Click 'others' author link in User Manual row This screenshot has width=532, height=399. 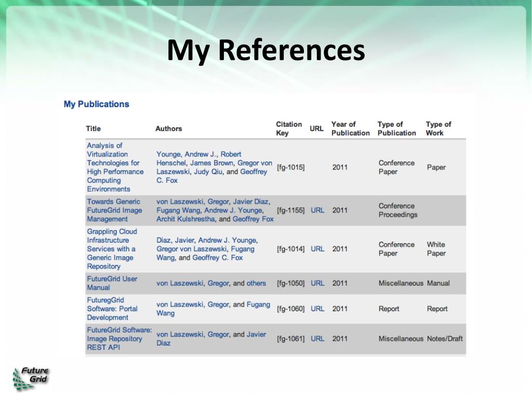point(256,283)
